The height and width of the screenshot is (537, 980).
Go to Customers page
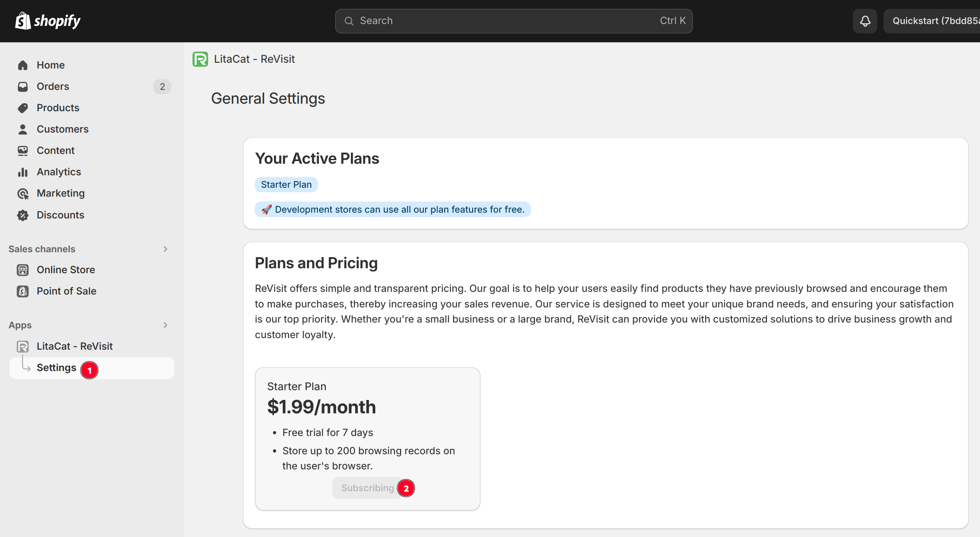[63, 129]
